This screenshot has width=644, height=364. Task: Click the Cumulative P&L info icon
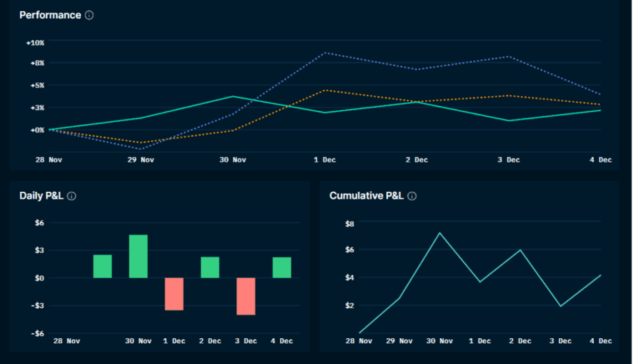[412, 196]
